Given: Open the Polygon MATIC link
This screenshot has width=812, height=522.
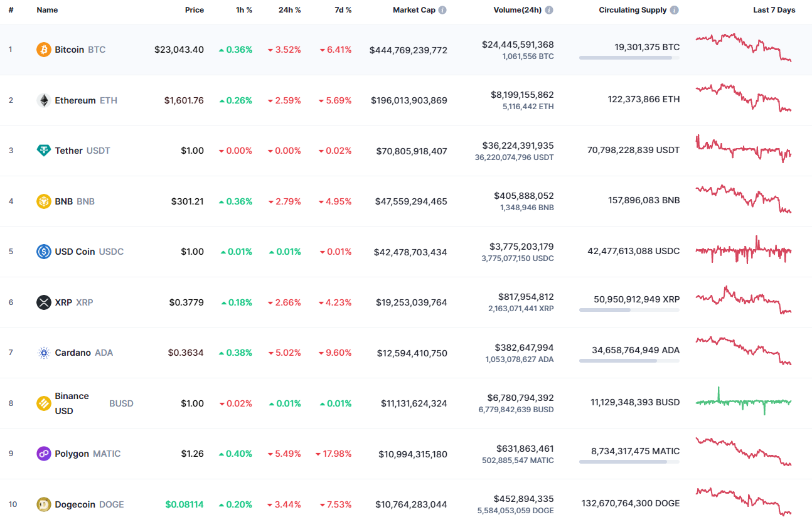Looking at the screenshot, I should coord(71,453).
